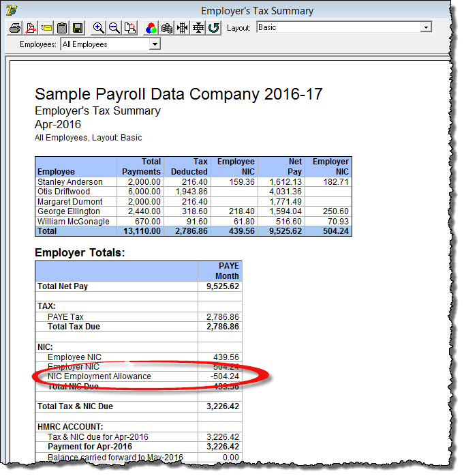Expand the Employees dropdown arrow
464x476 pixels.
point(155,44)
